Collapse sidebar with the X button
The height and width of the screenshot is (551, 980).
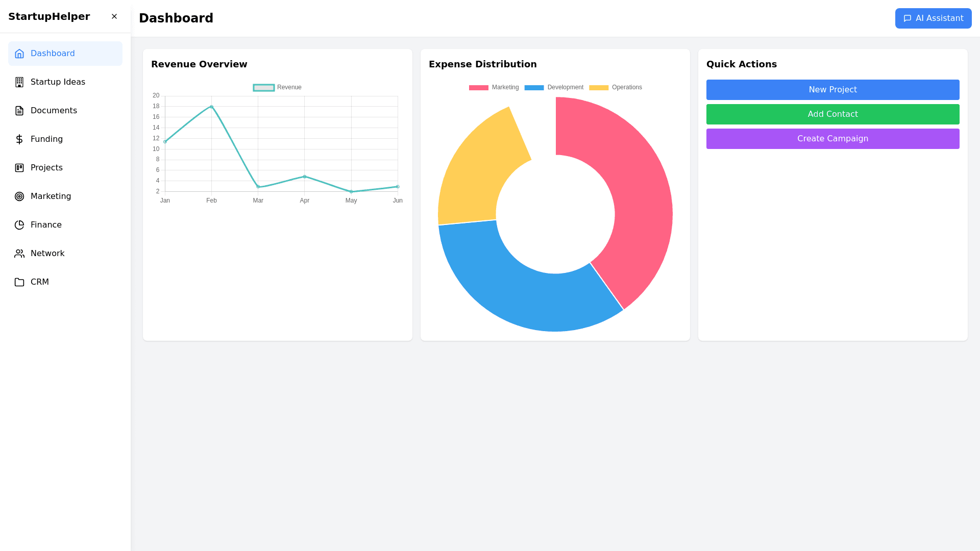pyautogui.click(x=114, y=16)
